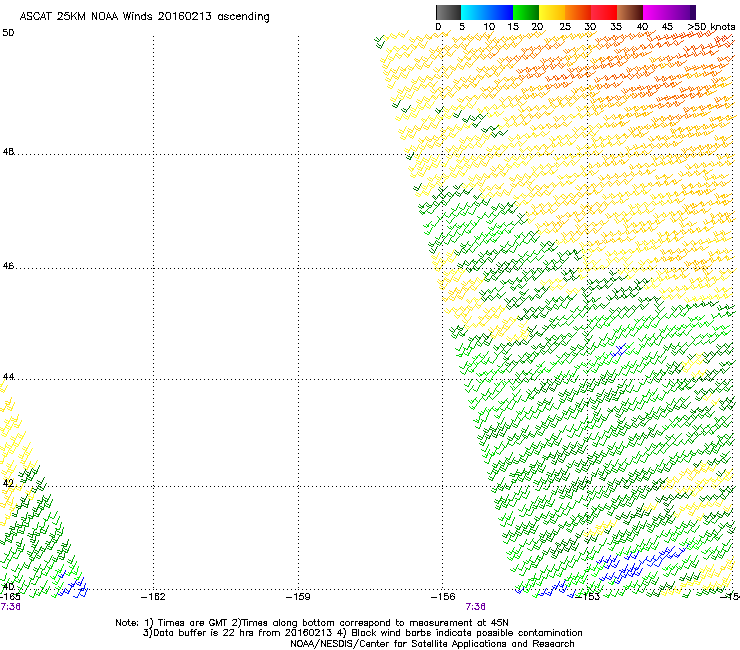Click the note line '3)Data buffer is 22 hrs'
The height and width of the screenshot is (650, 740).
coord(362,633)
